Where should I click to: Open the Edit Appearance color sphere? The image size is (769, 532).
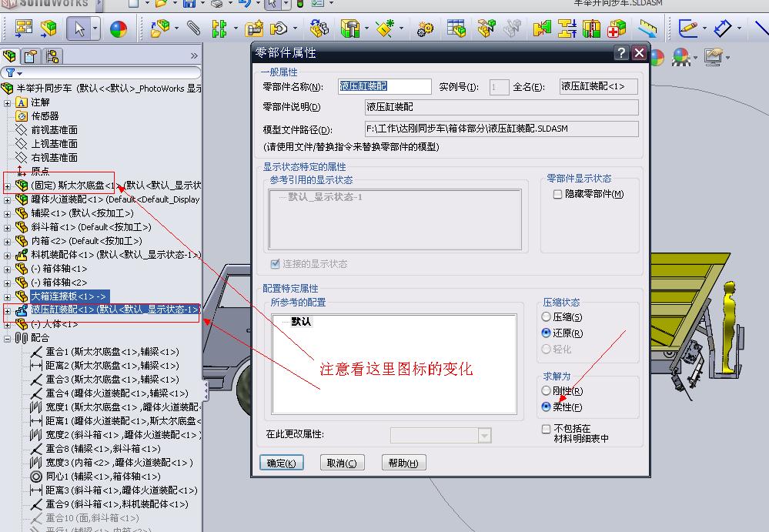(119, 28)
